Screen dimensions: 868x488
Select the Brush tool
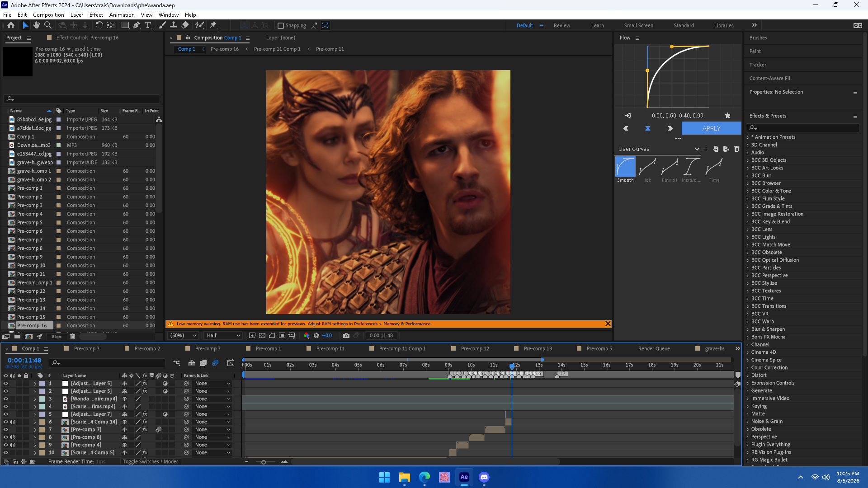(x=162, y=25)
